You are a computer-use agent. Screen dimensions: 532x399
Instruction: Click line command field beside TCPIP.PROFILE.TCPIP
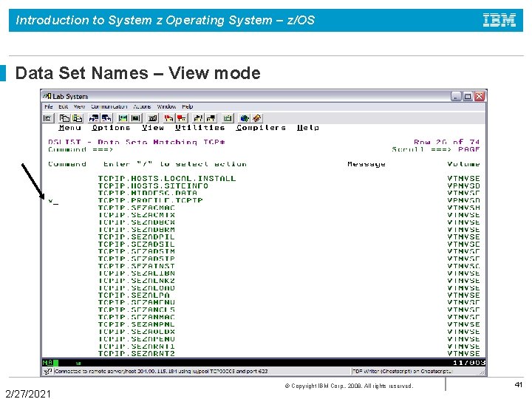pyautogui.click(x=69, y=201)
